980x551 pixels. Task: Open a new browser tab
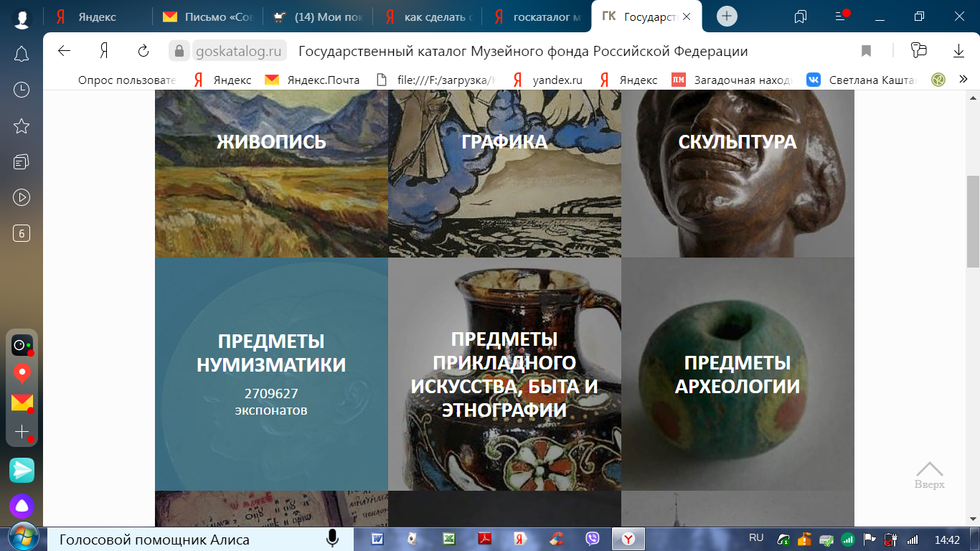pyautogui.click(x=727, y=17)
